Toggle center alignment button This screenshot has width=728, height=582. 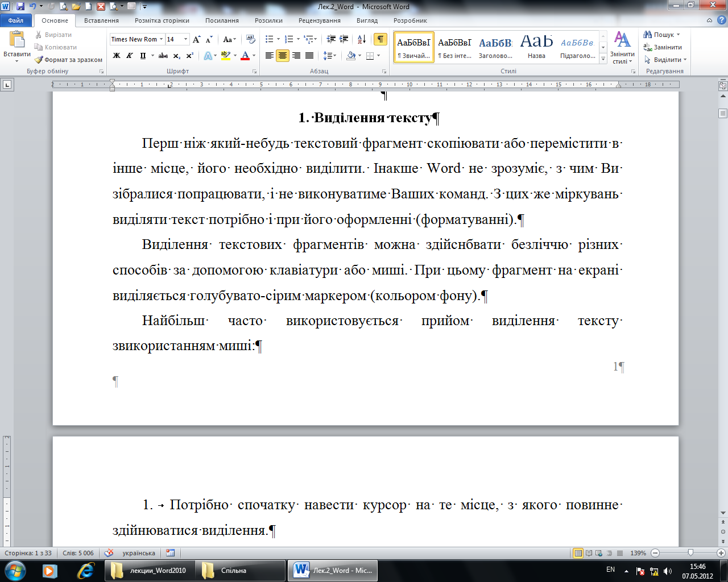283,56
